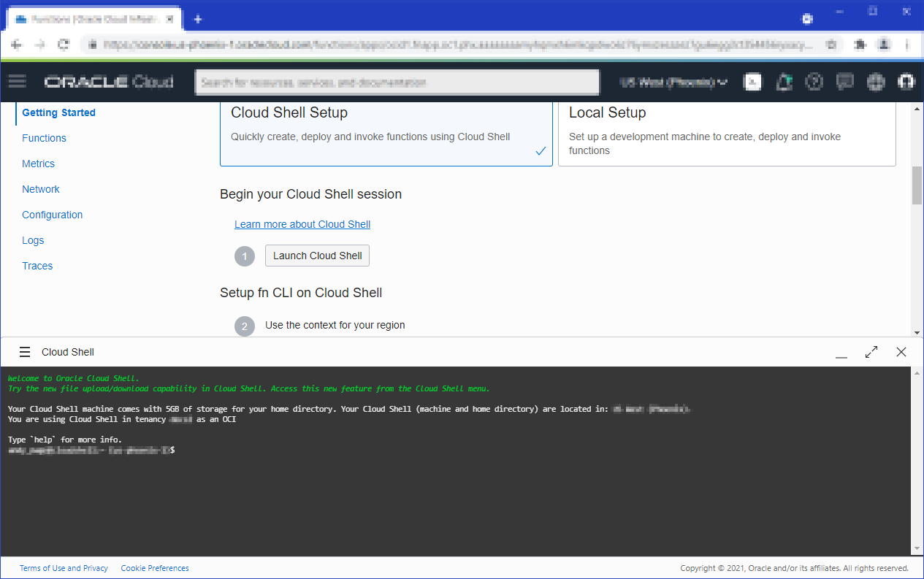The image size is (924, 579).
Task: Open the user profile icon
Action: [906, 82]
